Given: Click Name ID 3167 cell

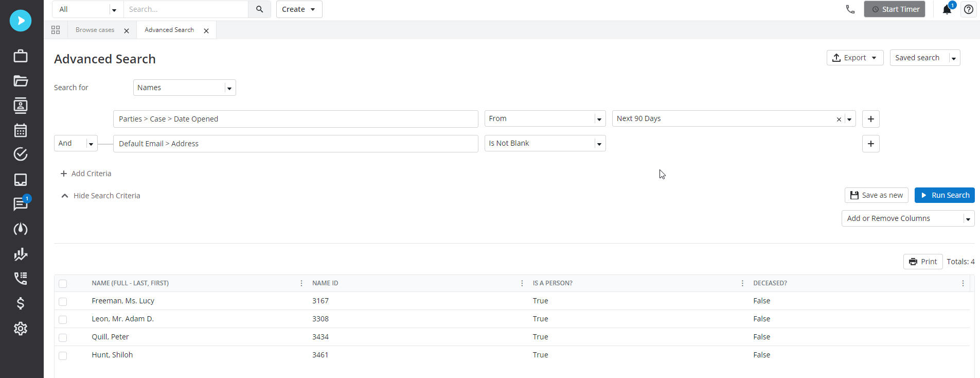Looking at the screenshot, I should click(320, 301).
